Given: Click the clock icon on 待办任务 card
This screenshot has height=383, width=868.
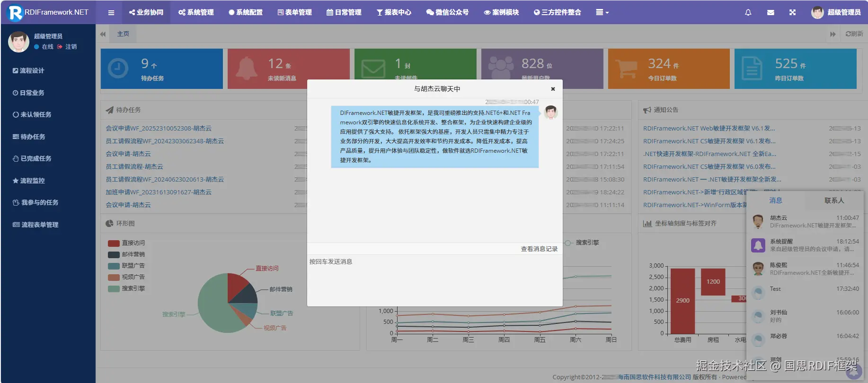Looking at the screenshot, I should 118,69.
